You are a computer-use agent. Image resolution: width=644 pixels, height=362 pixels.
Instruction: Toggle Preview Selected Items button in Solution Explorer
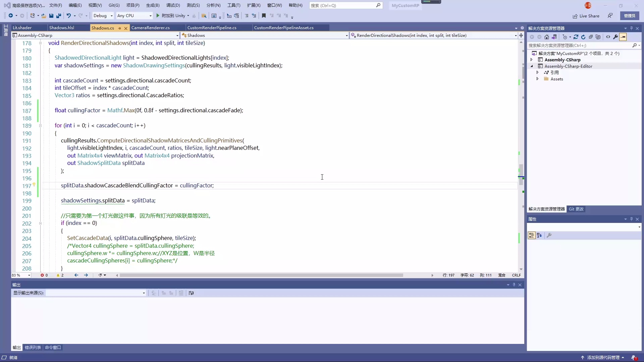(x=623, y=37)
